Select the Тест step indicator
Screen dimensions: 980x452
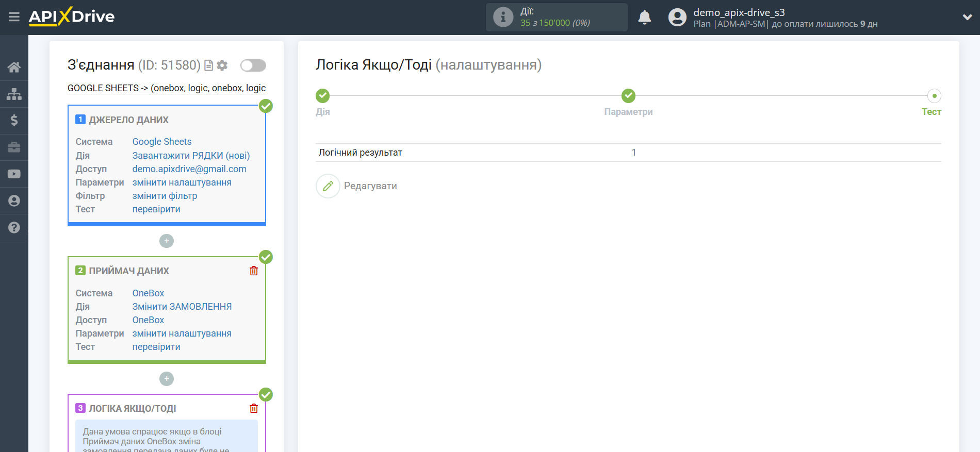[934, 96]
